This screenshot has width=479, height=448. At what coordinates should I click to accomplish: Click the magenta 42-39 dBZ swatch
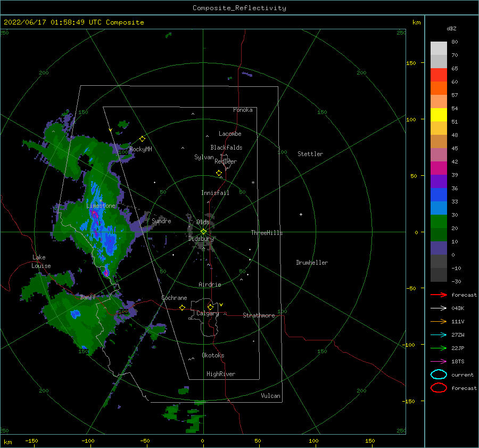(x=439, y=168)
